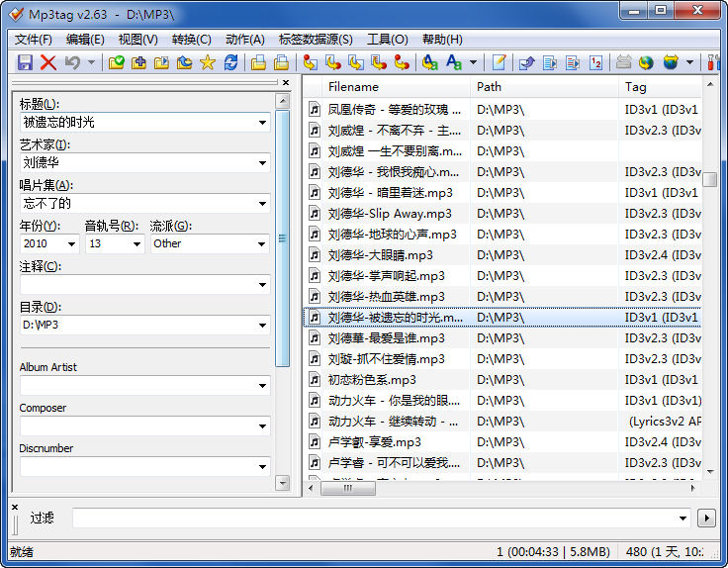Screen dimensions: 728x568
Task: Open the 视图(V) menu
Action: [137, 40]
